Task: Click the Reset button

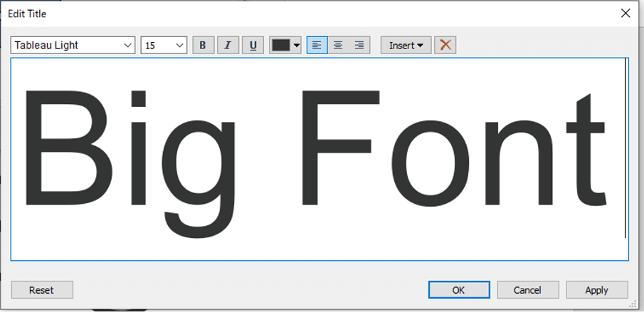Action: click(42, 290)
